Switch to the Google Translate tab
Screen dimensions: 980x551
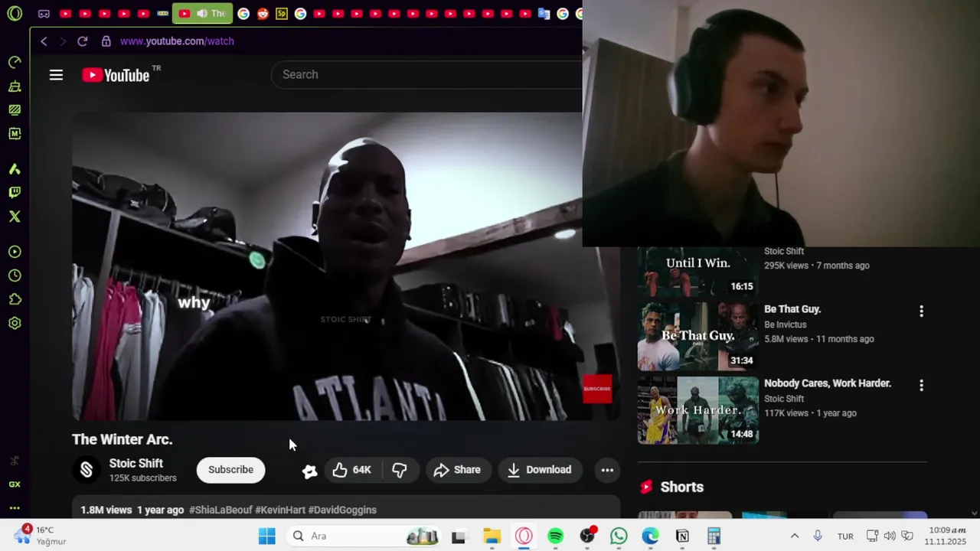(544, 14)
